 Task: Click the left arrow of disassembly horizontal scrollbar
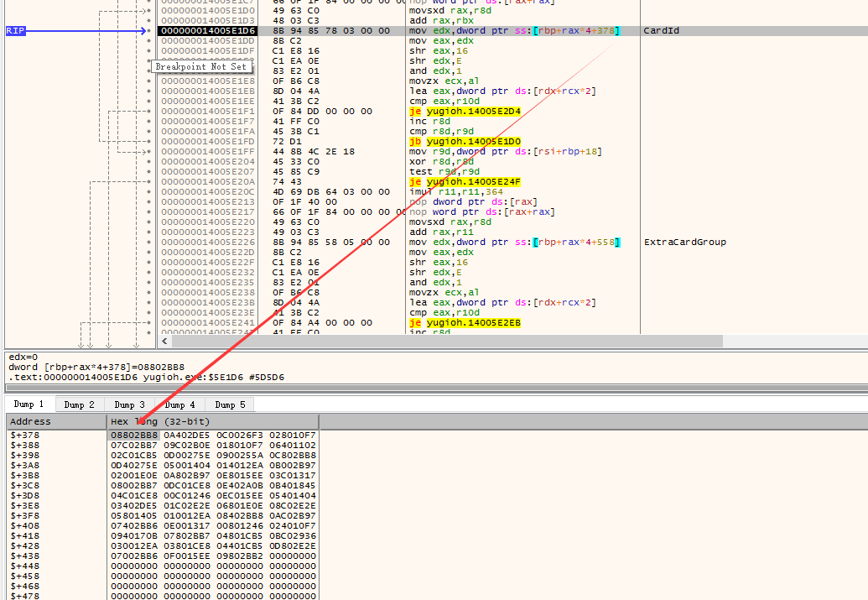(x=164, y=342)
